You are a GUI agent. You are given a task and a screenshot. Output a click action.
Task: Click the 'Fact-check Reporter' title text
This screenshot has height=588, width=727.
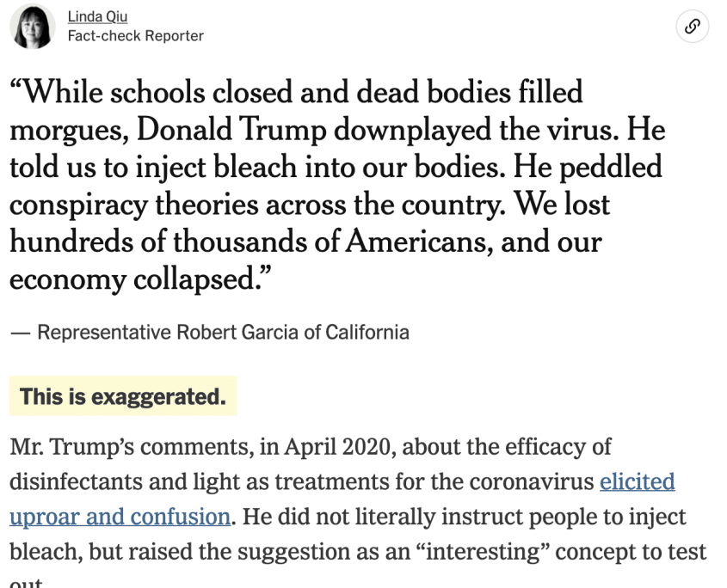(135, 36)
